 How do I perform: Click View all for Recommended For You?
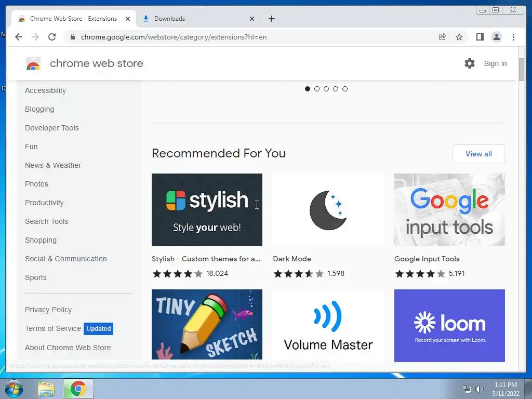pyautogui.click(x=478, y=154)
